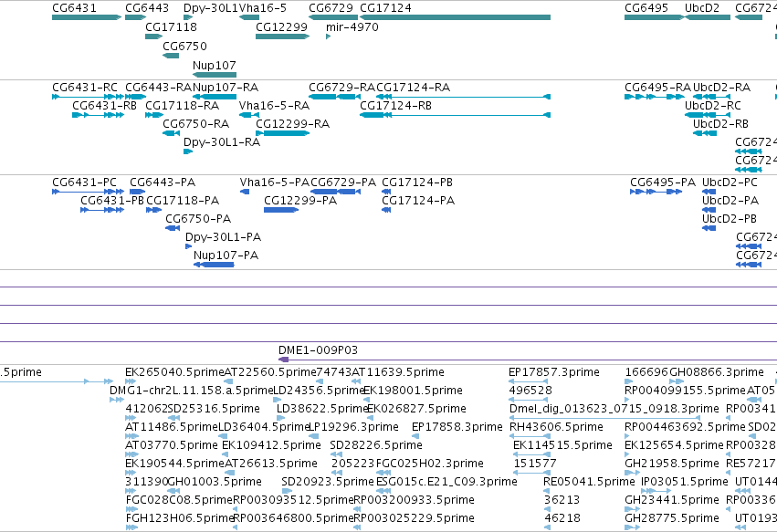This screenshot has width=777, height=532.
Task: Select the CG6431-PC protein label
Action: coord(84,183)
